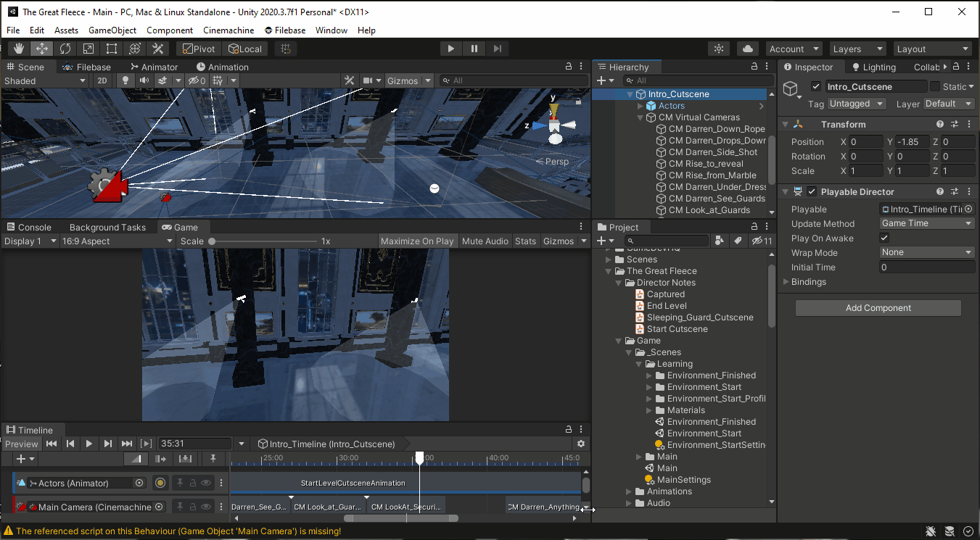Toggle scene effects skybox icon
Screen dimensions: 980x540
pos(163,80)
